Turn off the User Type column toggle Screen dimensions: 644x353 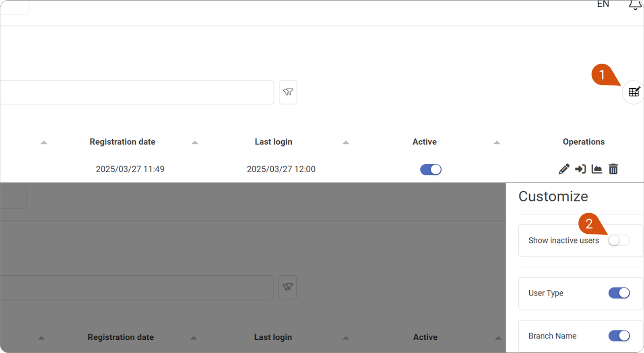click(x=619, y=293)
